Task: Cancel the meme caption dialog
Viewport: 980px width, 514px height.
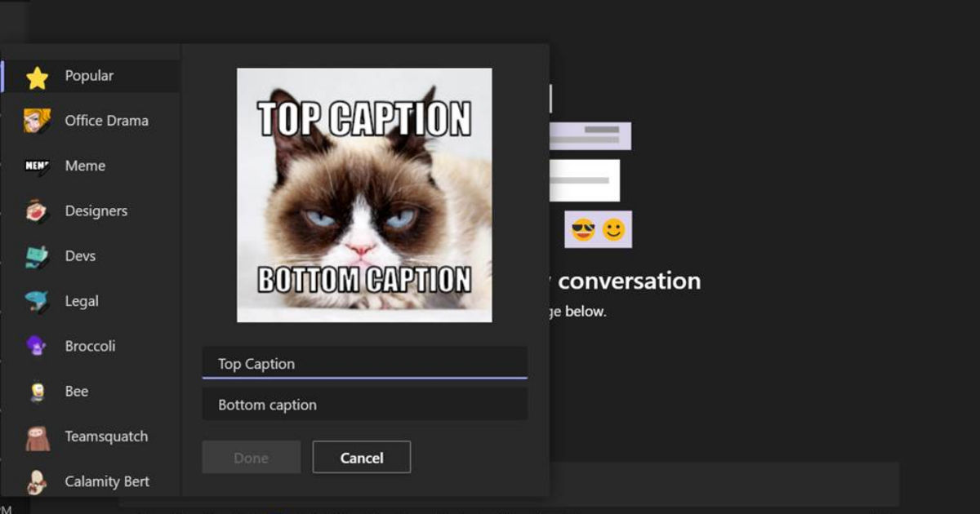Action: (x=362, y=458)
